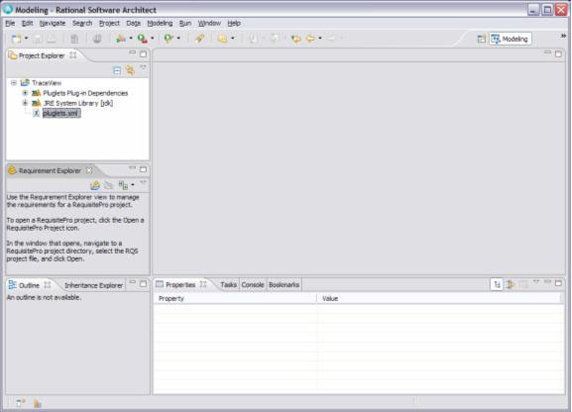Open the Navigate menu
Viewport: 572px width, 412px height.
click(x=53, y=23)
